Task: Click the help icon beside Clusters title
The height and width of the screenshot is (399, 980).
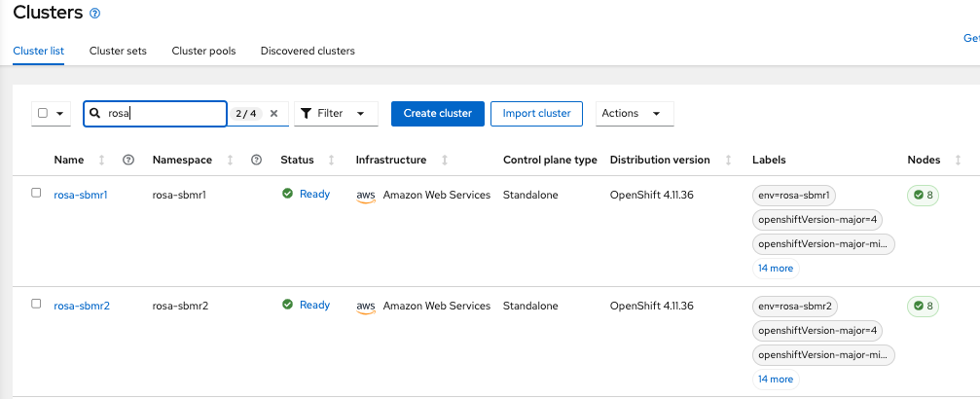Action: click(94, 14)
